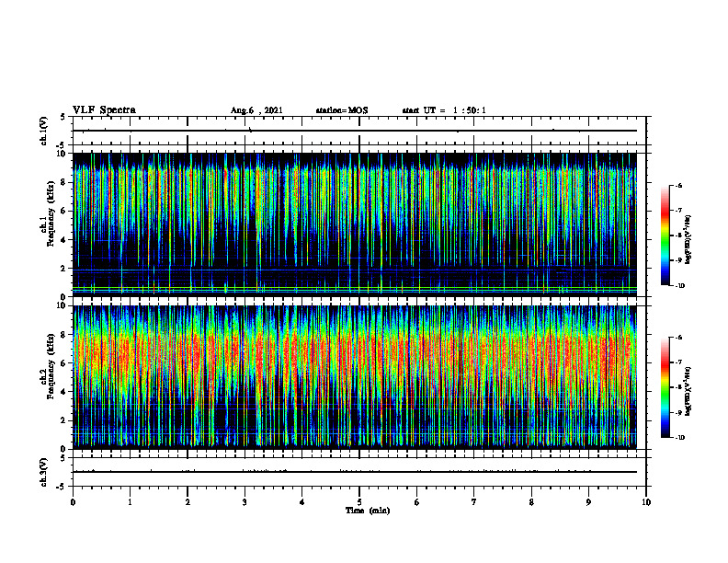Click the "8" kHz tick on ch.2 frequency axis
Image resolution: width=728 pixels, height=563 pixels.
64,335
